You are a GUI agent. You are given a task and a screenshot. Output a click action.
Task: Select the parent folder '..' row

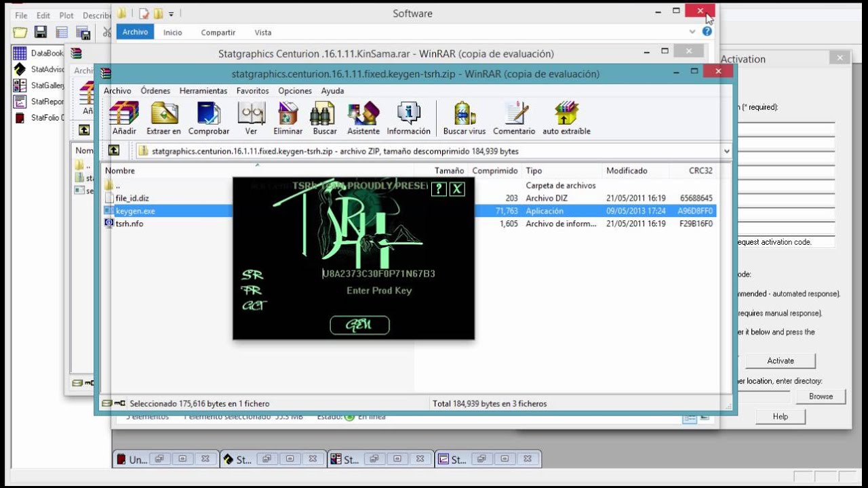coord(409,185)
